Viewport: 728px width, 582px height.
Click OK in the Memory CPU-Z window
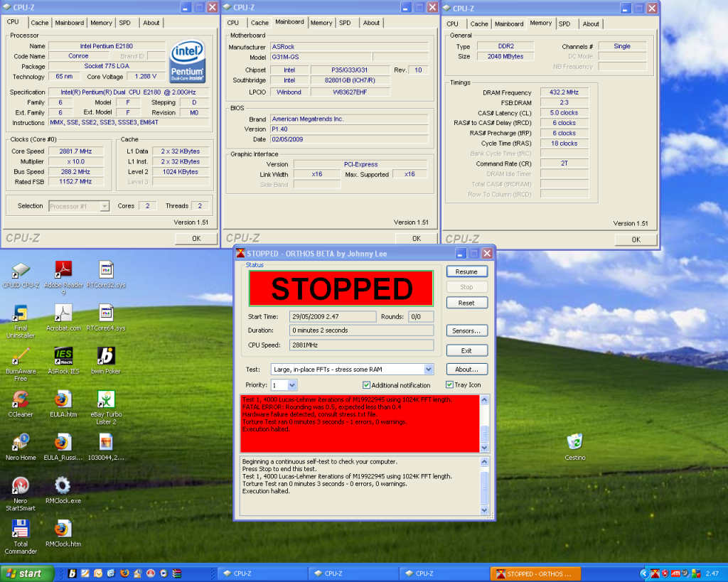[x=636, y=239]
